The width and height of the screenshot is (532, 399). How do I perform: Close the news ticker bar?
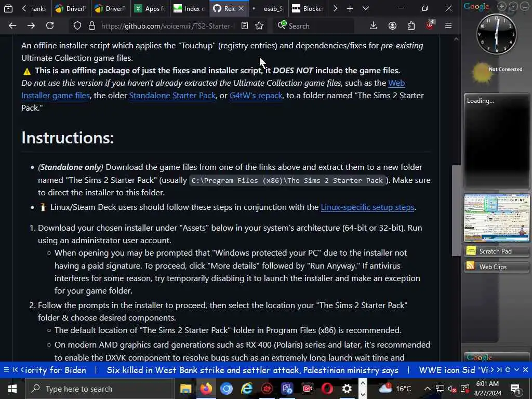pyautogui.click(x=526, y=370)
